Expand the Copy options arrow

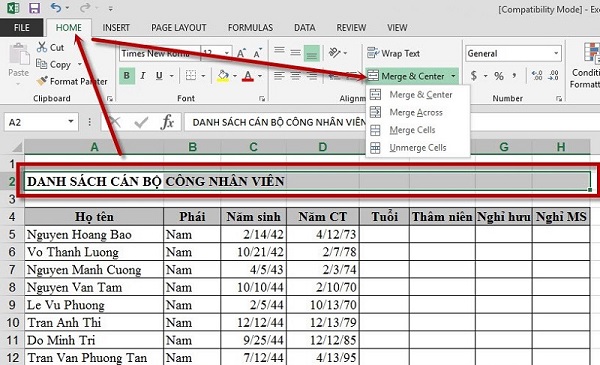pos(80,64)
